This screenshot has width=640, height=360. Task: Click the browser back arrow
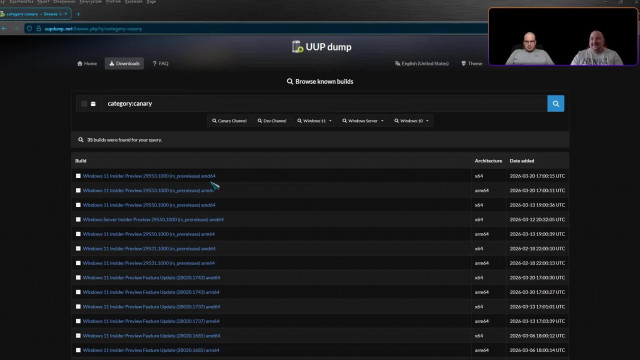(x=4, y=29)
